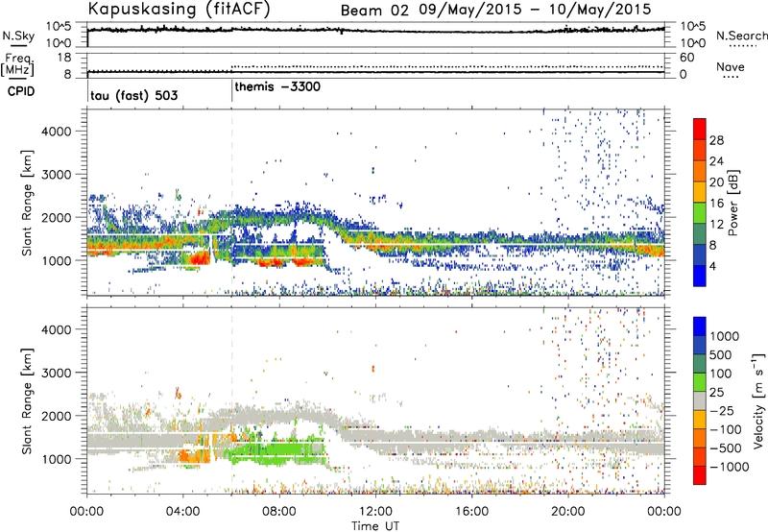768x532 pixels.
Task: Click the '08:00' time axis label
Action: (x=279, y=512)
